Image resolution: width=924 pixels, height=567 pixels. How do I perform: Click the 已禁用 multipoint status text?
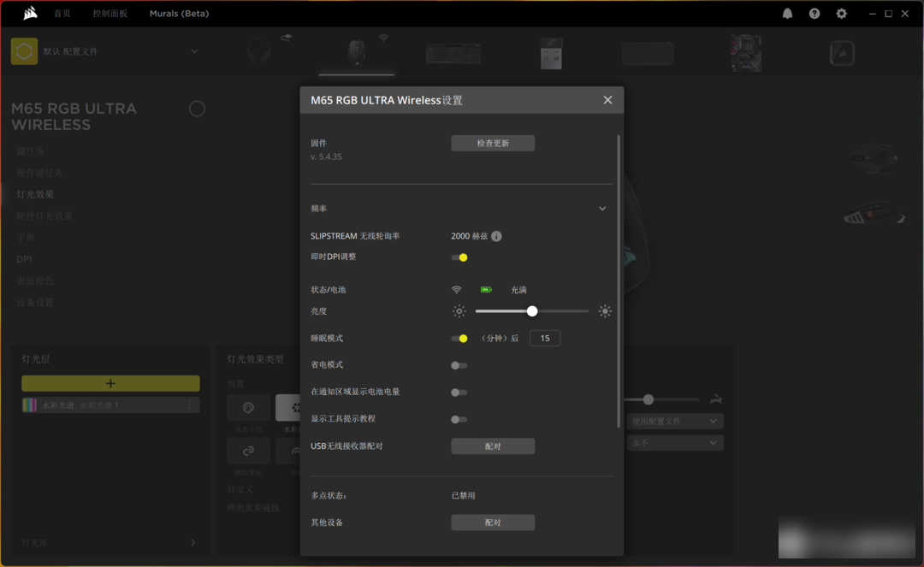click(x=463, y=496)
